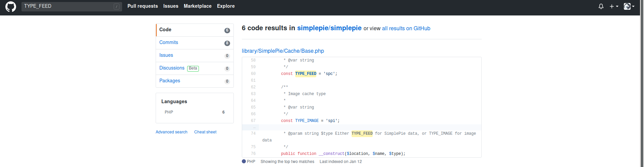Click the collapsed-lines ellipsis row
644x167 pixels.
pos(362,127)
